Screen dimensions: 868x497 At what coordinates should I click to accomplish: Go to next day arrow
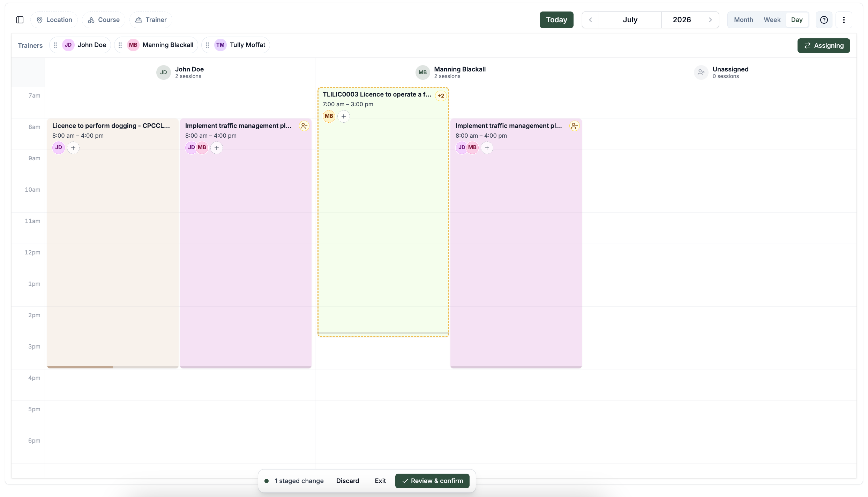coord(710,20)
